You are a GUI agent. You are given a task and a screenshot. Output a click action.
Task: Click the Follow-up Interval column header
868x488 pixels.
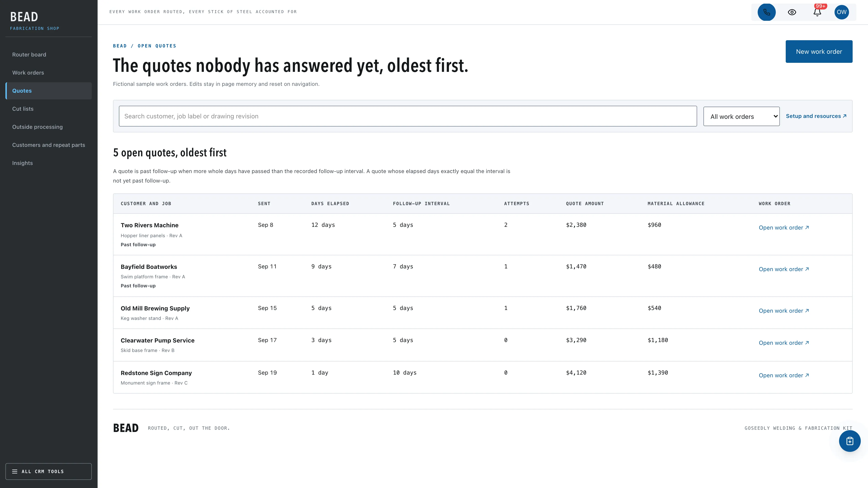tap(421, 204)
